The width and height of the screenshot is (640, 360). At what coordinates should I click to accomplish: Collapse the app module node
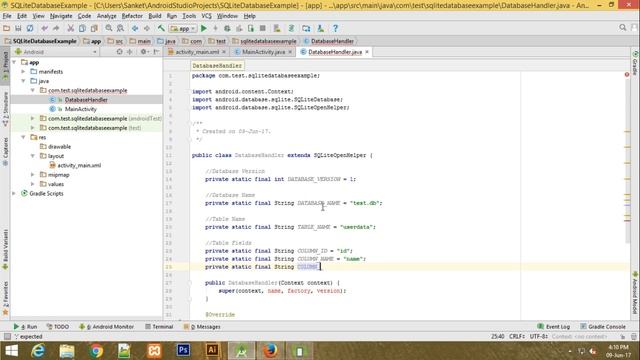tap(14, 62)
